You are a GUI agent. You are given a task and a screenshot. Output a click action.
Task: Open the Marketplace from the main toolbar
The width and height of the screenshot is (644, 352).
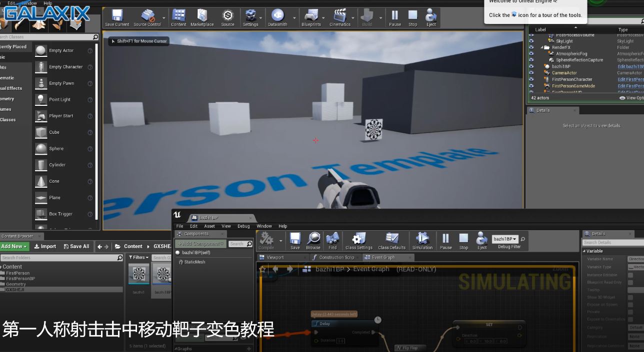point(202,16)
